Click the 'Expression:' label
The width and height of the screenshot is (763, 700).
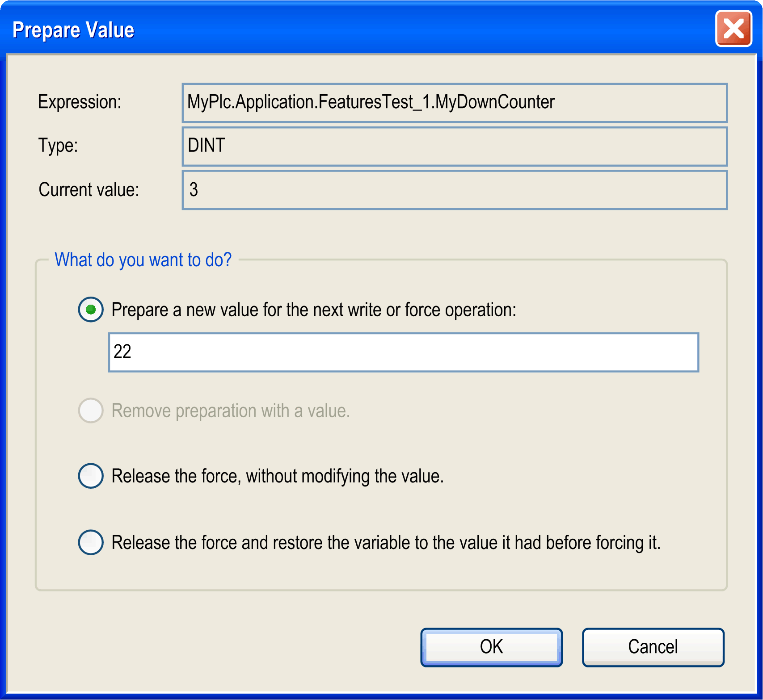80,102
